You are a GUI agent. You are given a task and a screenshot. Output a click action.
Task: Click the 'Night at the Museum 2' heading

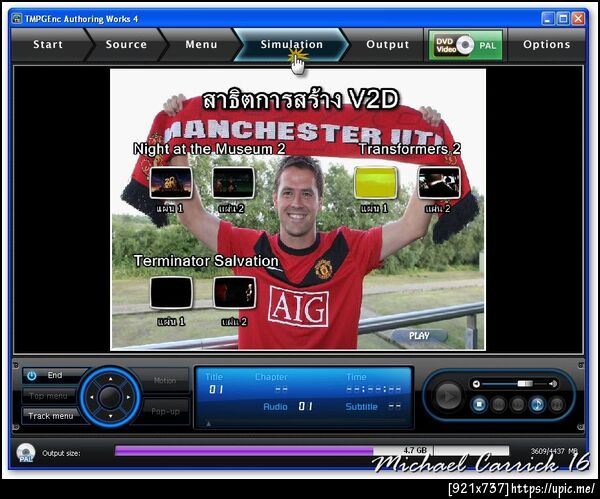[209, 148]
